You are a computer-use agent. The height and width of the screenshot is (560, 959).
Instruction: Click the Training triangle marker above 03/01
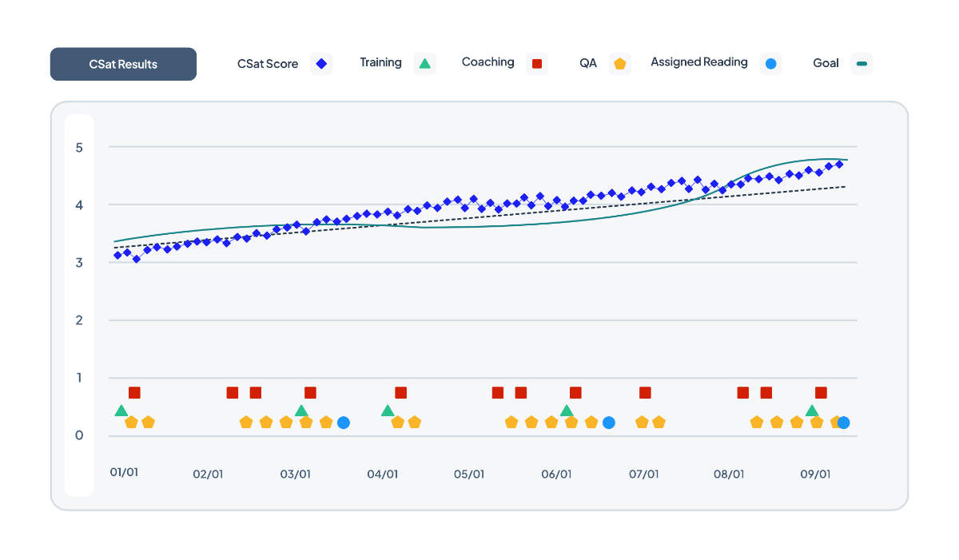tap(301, 411)
